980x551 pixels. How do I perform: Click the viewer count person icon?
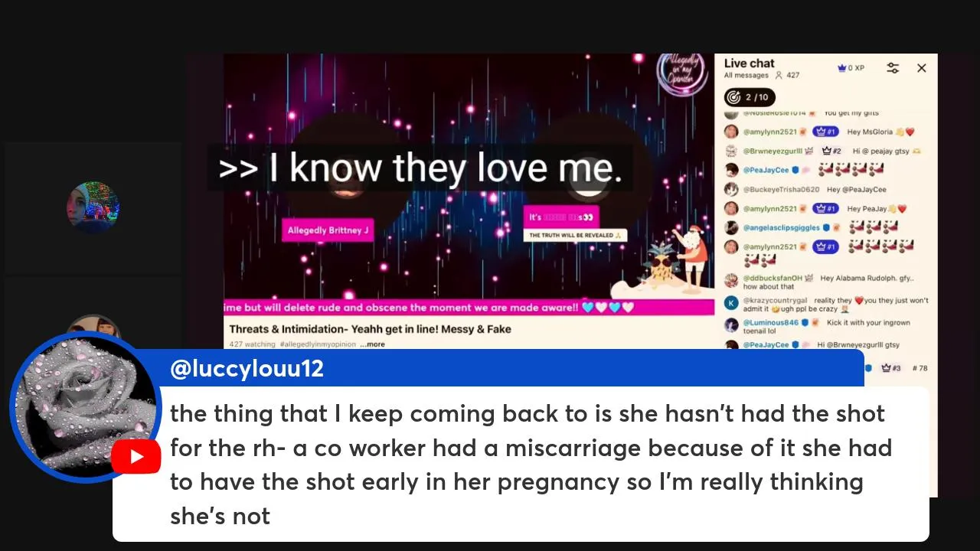click(779, 76)
